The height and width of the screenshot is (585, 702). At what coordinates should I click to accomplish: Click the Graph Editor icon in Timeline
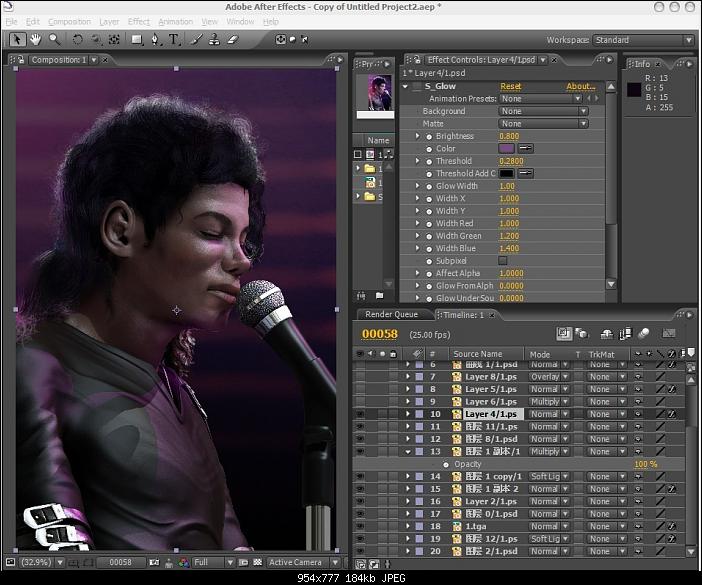click(x=668, y=333)
